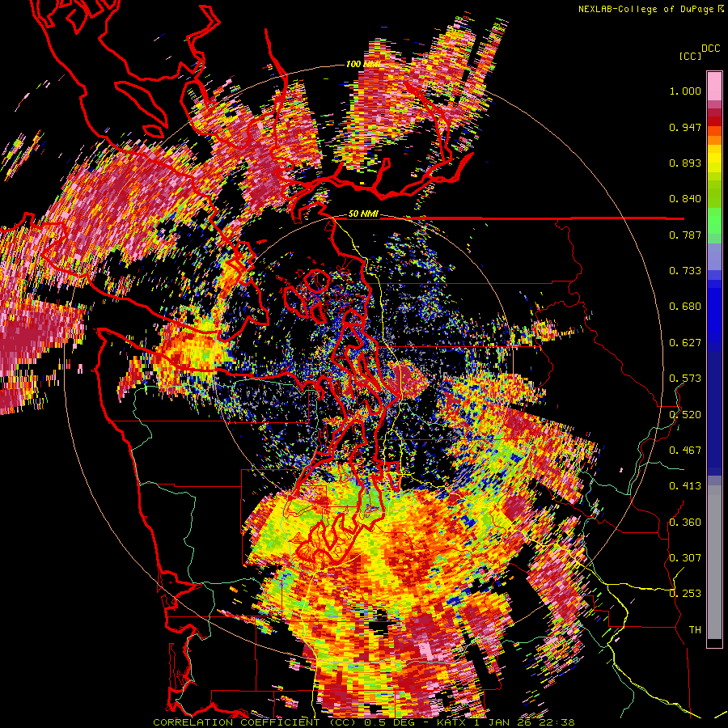The image size is (728, 728).
Task: Click the 0.627 value on color scale
Action: 685,343
